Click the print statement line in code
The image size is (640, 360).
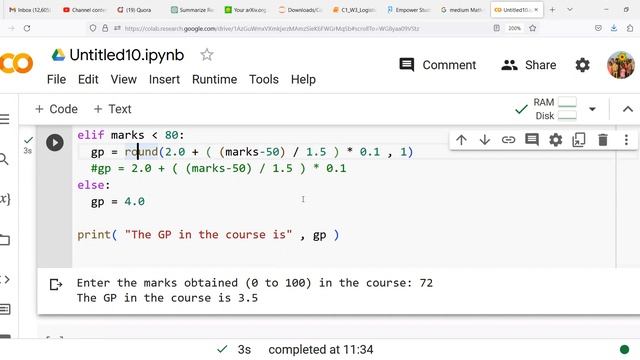(208, 235)
